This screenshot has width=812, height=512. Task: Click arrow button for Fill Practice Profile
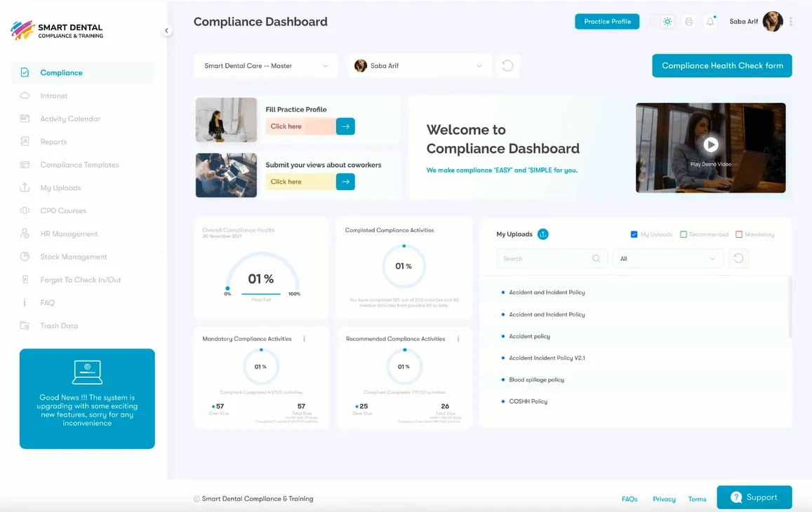pyautogui.click(x=345, y=126)
